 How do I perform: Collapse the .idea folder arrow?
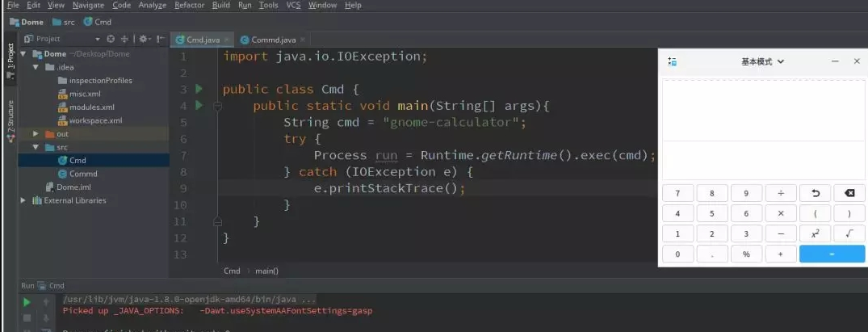point(36,67)
